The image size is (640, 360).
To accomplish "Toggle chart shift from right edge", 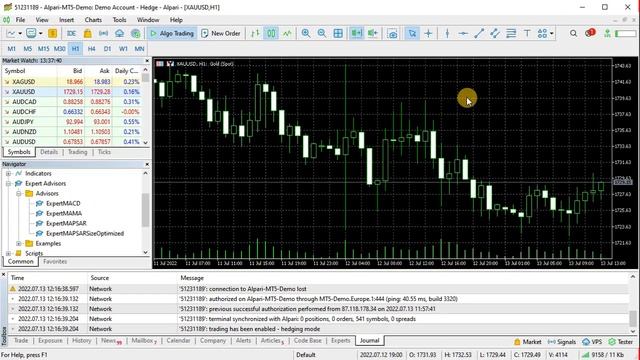I will coord(372,33).
